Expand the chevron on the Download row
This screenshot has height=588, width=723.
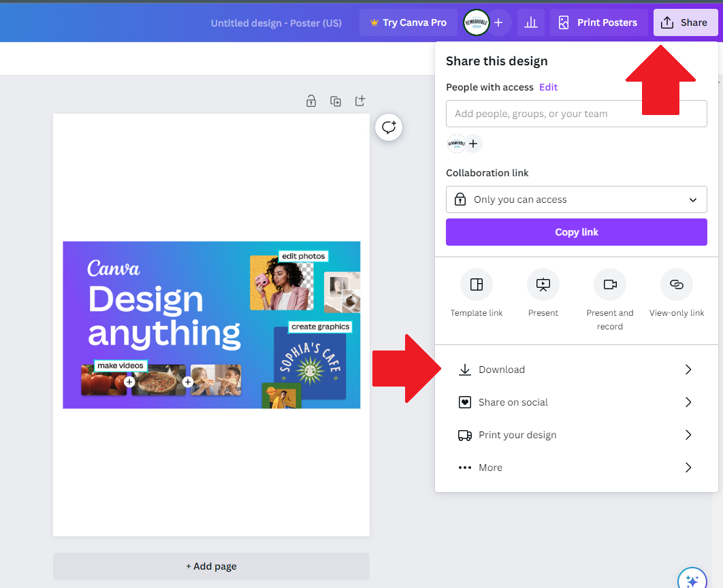[x=688, y=370]
